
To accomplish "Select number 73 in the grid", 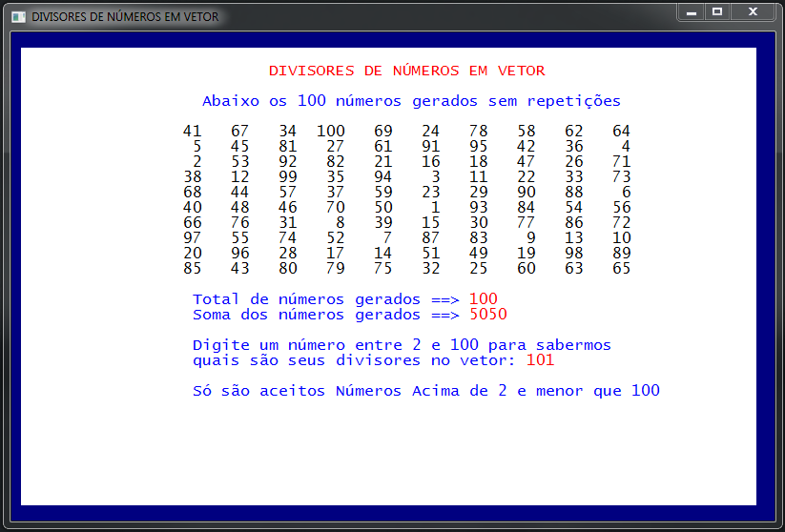I will point(621,177).
